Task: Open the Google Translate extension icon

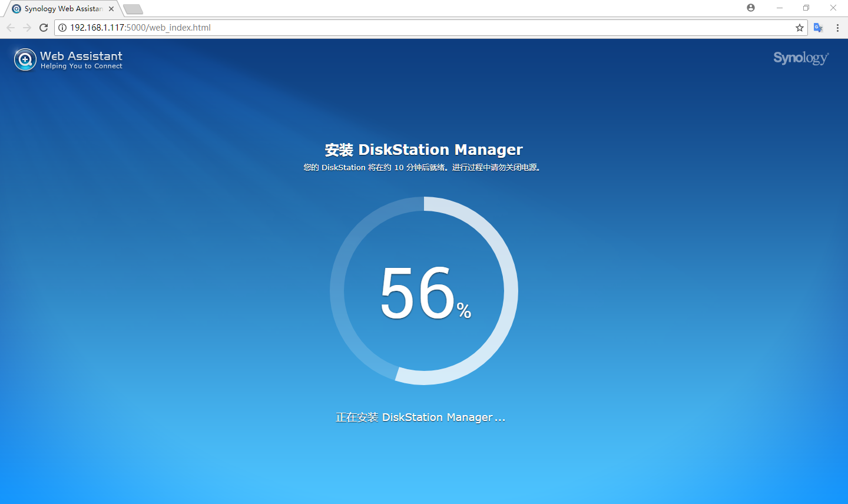Action: (818, 28)
